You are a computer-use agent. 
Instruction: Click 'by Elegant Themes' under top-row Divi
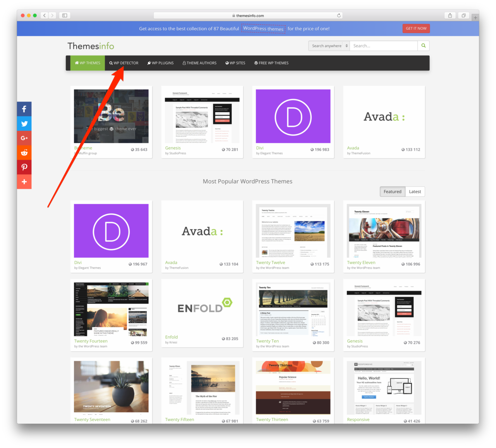pyautogui.click(x=269, y=153)
